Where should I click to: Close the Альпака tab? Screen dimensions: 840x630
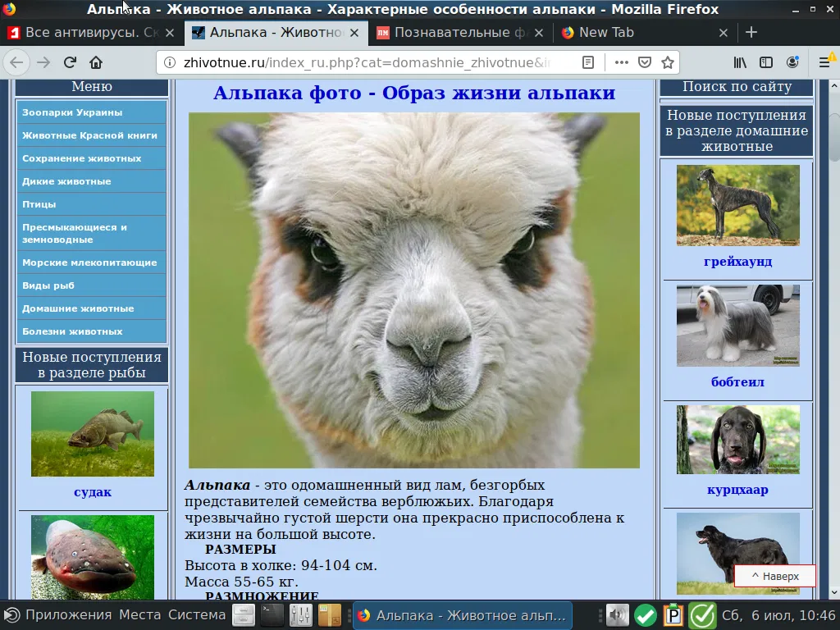pyautogui.click(x=354, y=33)
